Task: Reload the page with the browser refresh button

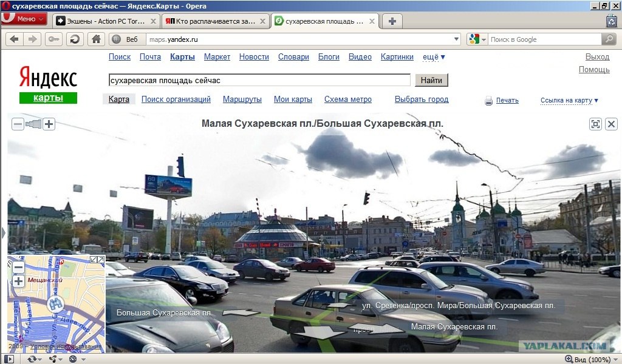Action: pyautogui.click(x=75, y=39)
